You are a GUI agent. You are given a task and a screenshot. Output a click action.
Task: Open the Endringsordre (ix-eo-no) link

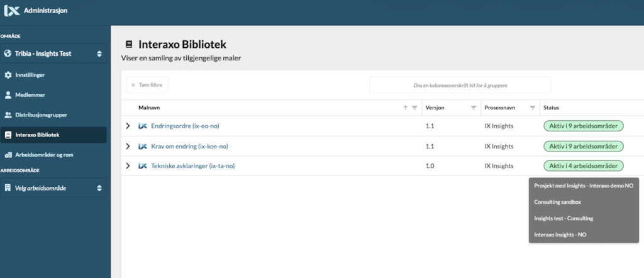[x=185, y=126]
